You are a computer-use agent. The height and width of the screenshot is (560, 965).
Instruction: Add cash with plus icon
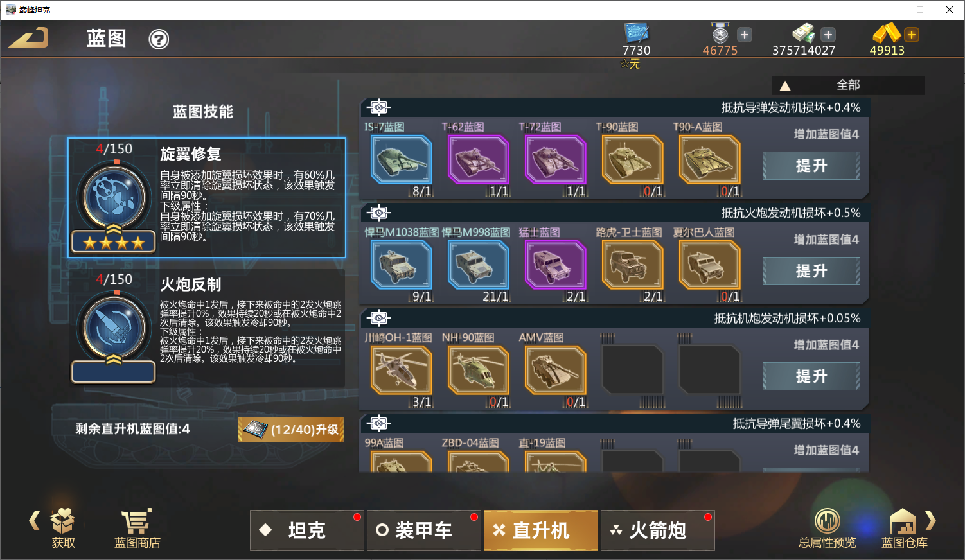pos(828,35)
